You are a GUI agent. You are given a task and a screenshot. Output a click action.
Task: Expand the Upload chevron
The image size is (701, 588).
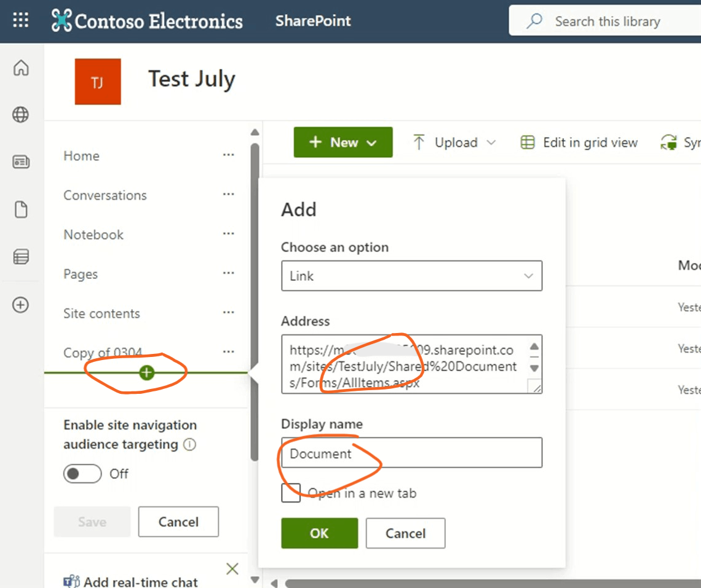(x=491, y=143)
